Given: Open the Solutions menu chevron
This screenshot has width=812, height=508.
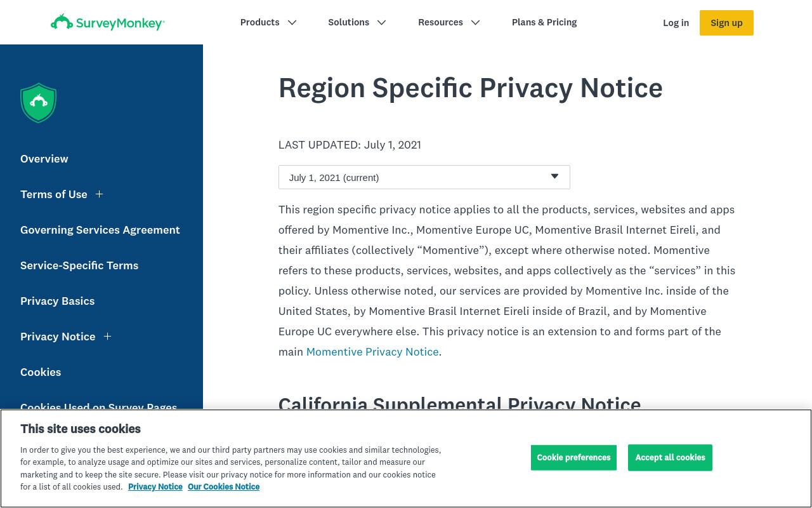Looking at the screenshot, I should 381,23.
